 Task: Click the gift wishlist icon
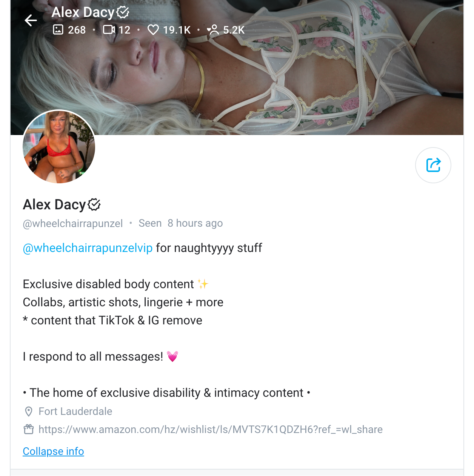pos(29,429)
